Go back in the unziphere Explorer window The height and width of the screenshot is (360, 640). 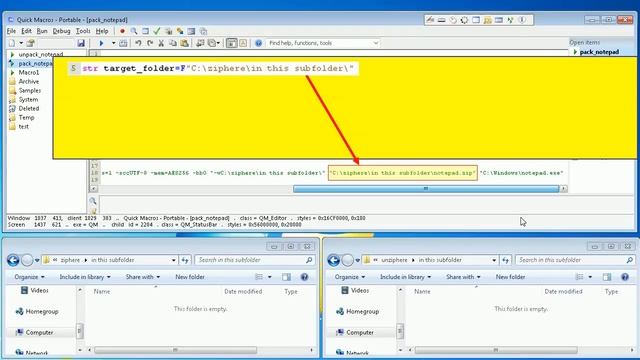coord(333,260)
